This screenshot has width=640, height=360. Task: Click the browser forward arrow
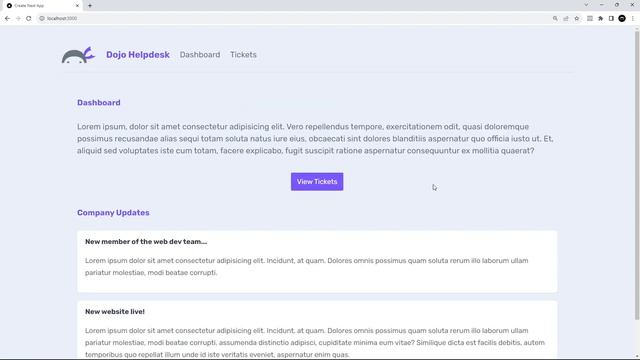click(x=18, y=18)
